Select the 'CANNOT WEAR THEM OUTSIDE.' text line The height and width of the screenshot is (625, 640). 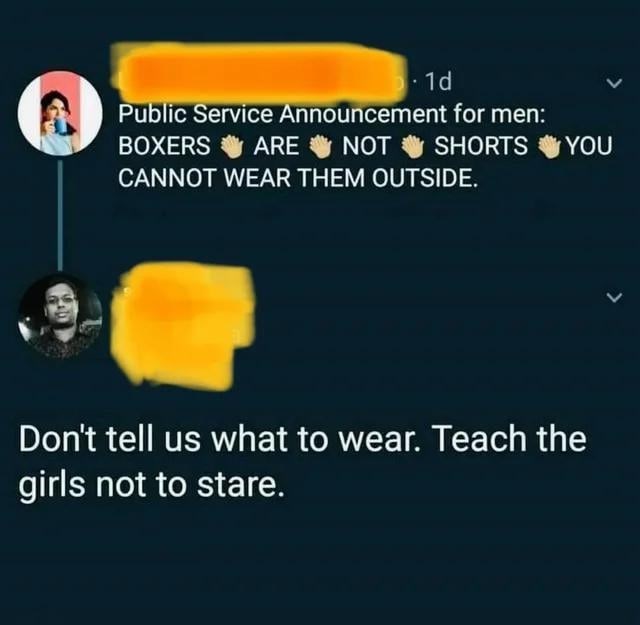pos(298,177)
